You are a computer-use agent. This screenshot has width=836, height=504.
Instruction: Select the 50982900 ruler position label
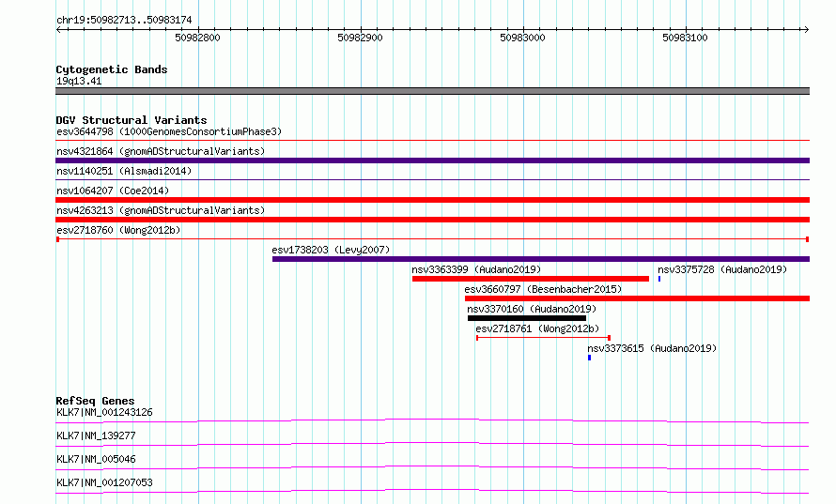(360, 38)
